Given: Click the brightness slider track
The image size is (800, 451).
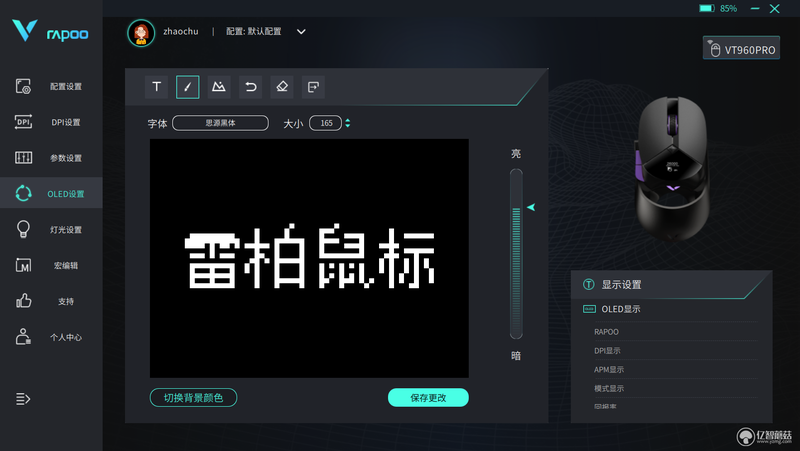Looking at the screenshot, I should click(x=516, y=254).
